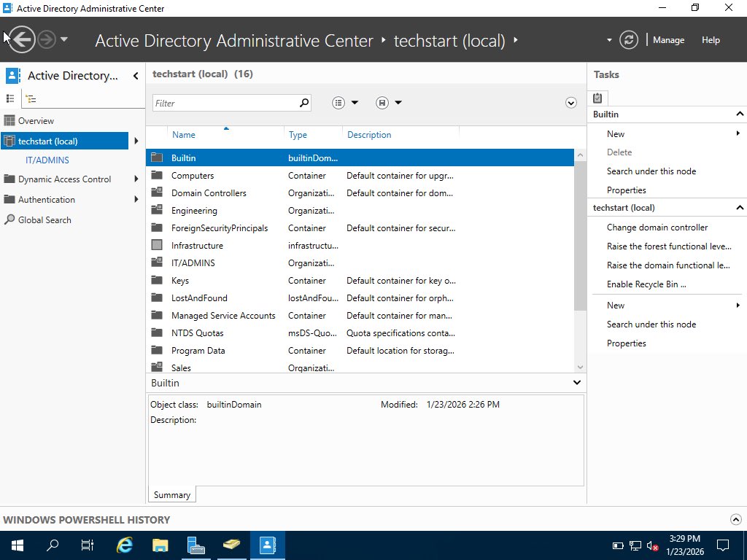Open dropdown arrow next to saved queries
Image resolution: width=747 pixels, height=560 pixels.
(398, 103)
